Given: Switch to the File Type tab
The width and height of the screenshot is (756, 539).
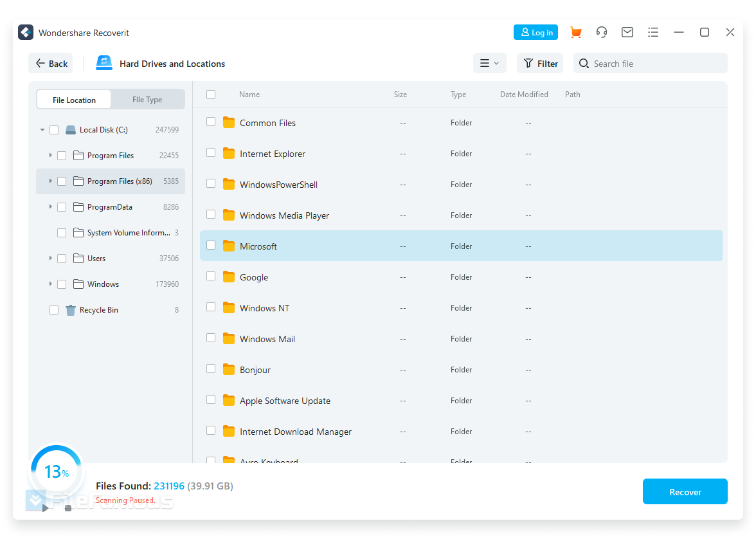Looking at the screenshot, I should coord(147,100).
